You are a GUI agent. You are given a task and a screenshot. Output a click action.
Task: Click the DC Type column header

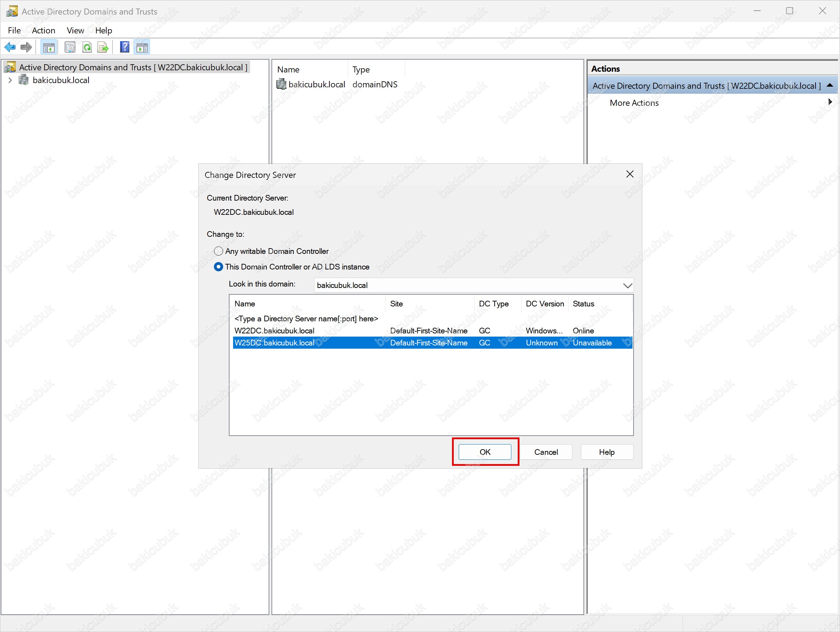[498, 304]
